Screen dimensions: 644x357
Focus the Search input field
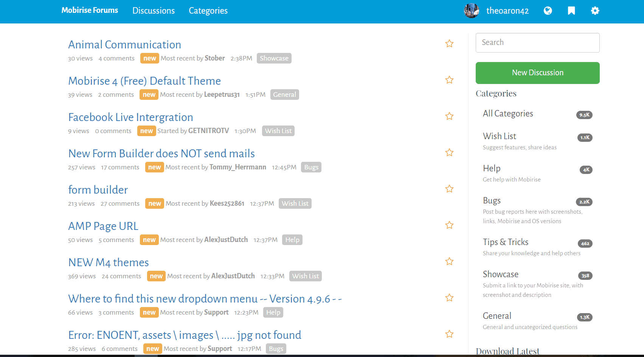537,43
